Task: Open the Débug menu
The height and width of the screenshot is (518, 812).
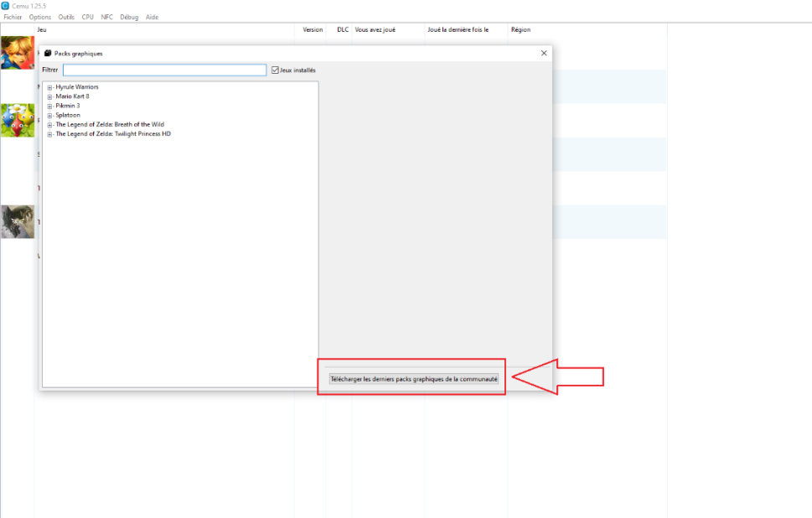Action: pyautogui.click(x=129, y=17)
